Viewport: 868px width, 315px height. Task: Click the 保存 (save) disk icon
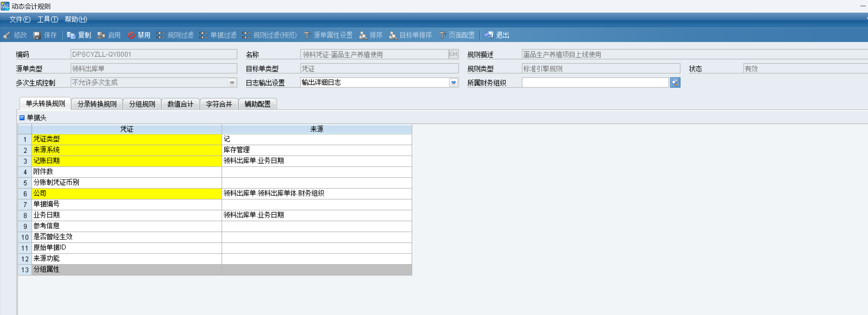tap(37, 35)
